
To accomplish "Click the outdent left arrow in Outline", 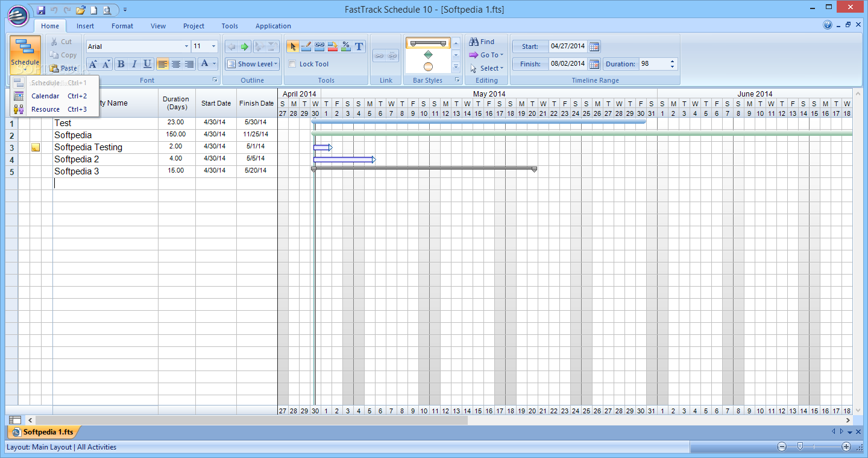I will coord(231,46).
